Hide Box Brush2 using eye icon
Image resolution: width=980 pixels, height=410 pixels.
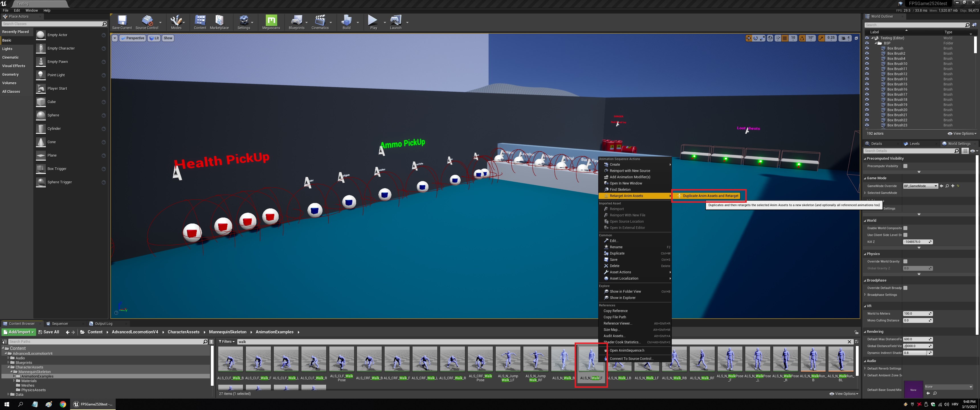pyautogui.click(x=867, y=53)
